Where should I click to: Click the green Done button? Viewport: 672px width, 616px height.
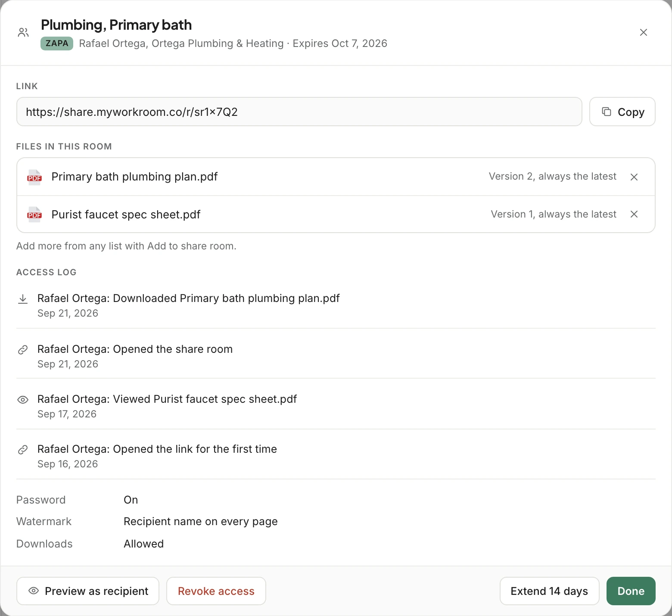point(631,591)
